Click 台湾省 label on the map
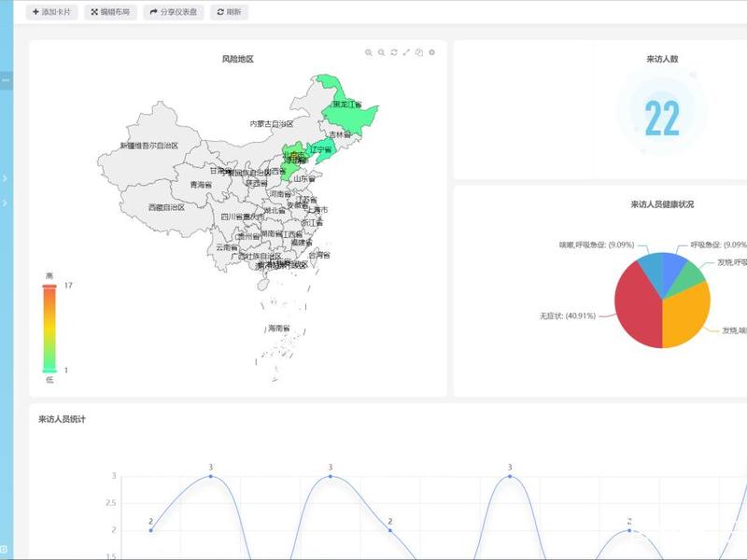This screenshot has width=747, height=560. 319,255
